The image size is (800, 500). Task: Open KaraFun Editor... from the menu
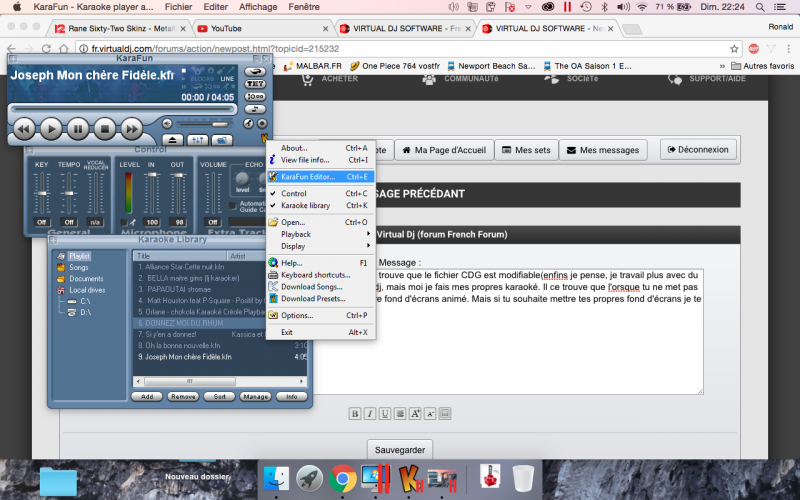pyautogui.click(x=321, y=177)
